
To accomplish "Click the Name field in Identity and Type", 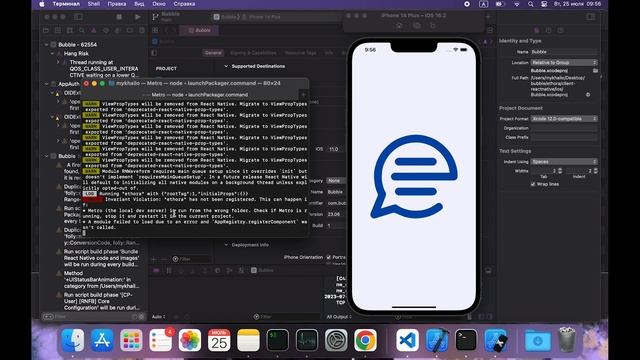I will (x=564, y=52).
